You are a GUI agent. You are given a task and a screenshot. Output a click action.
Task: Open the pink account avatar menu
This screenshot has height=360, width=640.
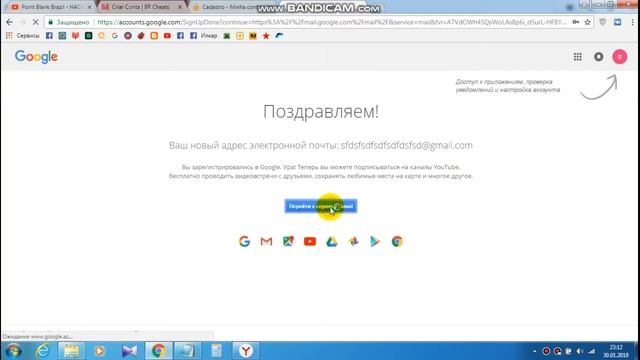(620, 57)
